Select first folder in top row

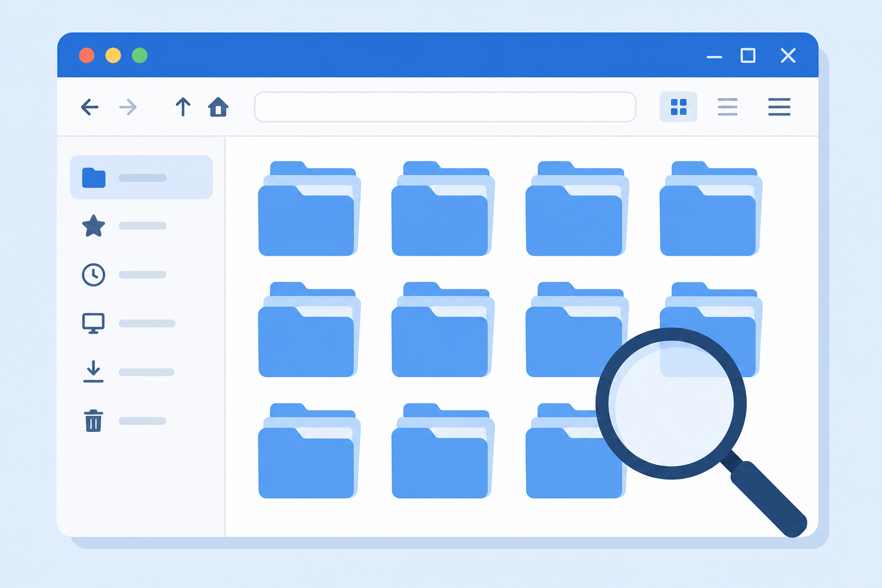[x=309, y=208]
